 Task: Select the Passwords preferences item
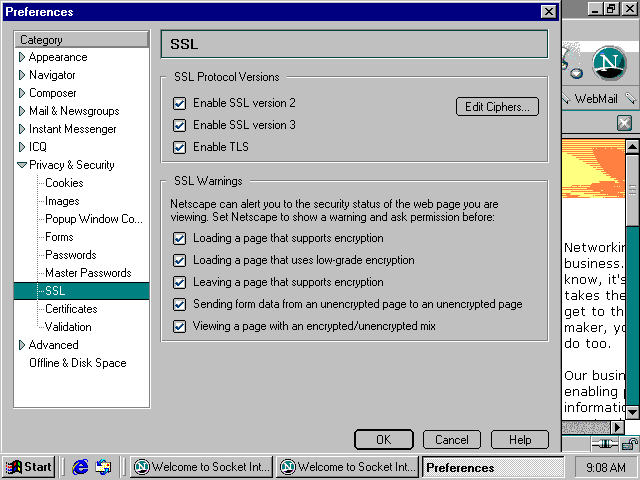tap(71, 255)
